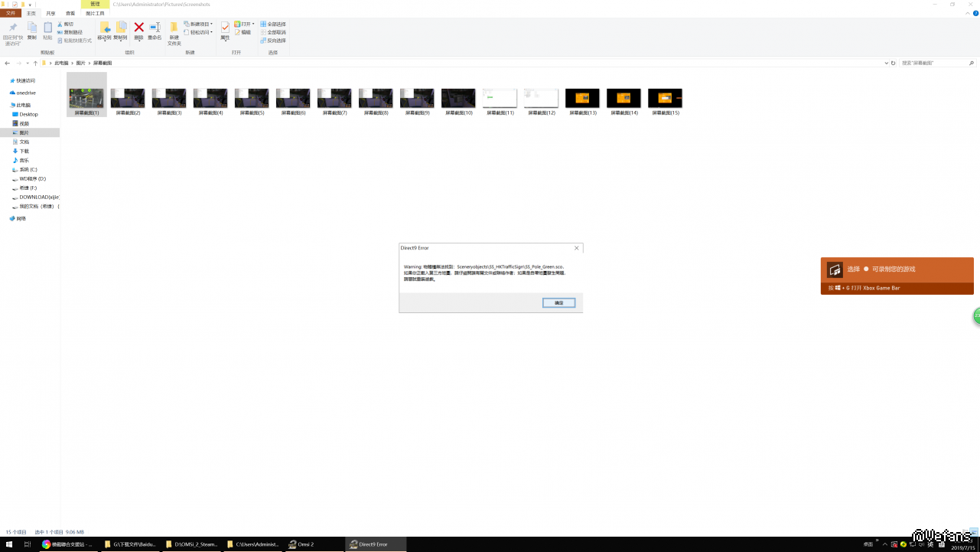Switch to the 共享 ribbon tab
Viewport: 980px width, 552px height.
point(50,13)
